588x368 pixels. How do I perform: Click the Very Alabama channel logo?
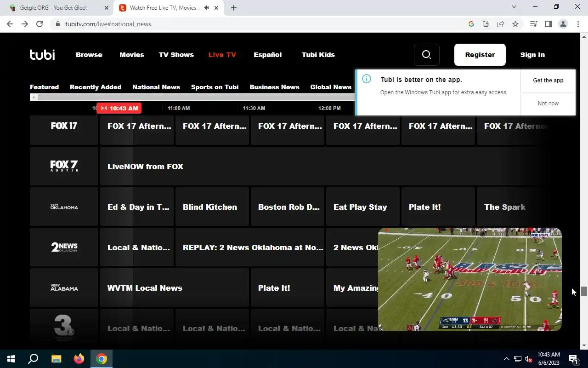[64, 287]
